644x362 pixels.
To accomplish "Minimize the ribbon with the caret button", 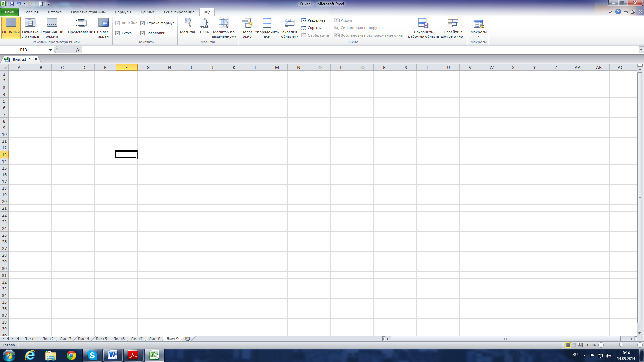I will click(611, 12).
